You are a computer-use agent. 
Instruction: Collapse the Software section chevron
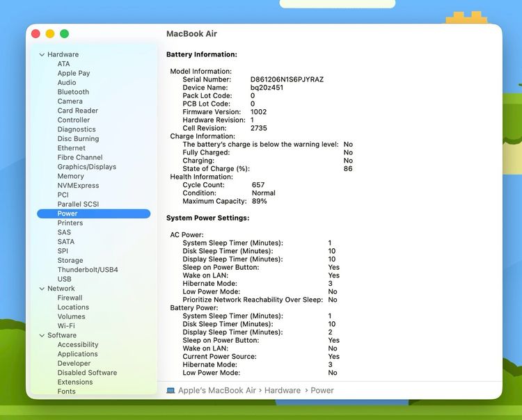(42, 336)
